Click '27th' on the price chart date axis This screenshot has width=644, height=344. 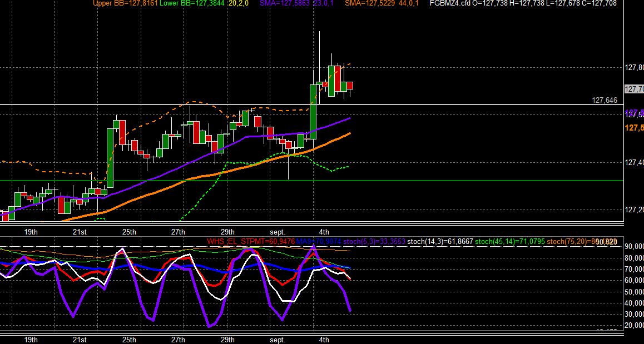coord(178,232)
